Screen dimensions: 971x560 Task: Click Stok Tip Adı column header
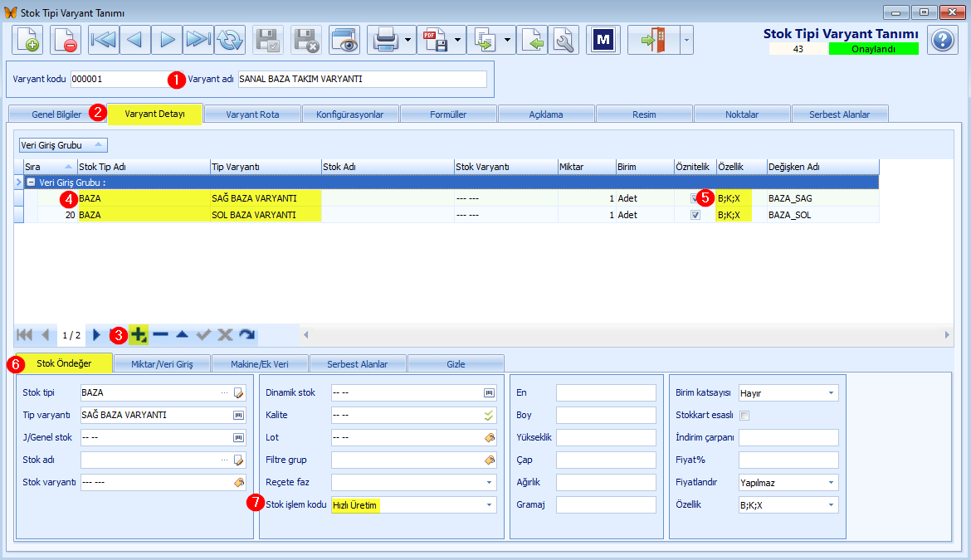(144, 167)
